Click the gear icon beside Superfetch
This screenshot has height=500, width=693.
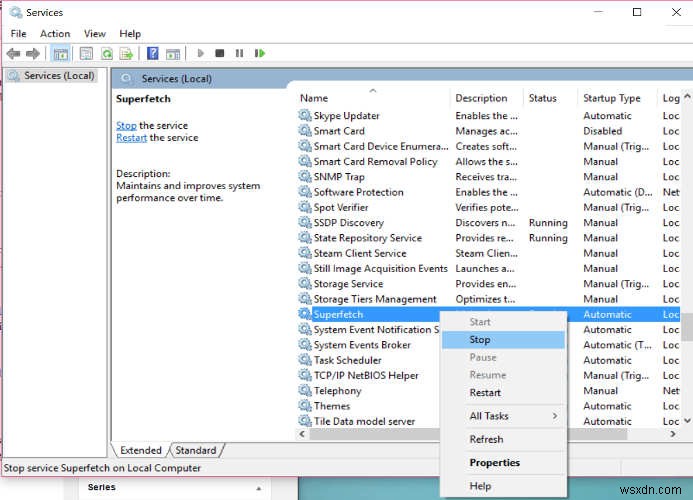(x=305, y=314)
